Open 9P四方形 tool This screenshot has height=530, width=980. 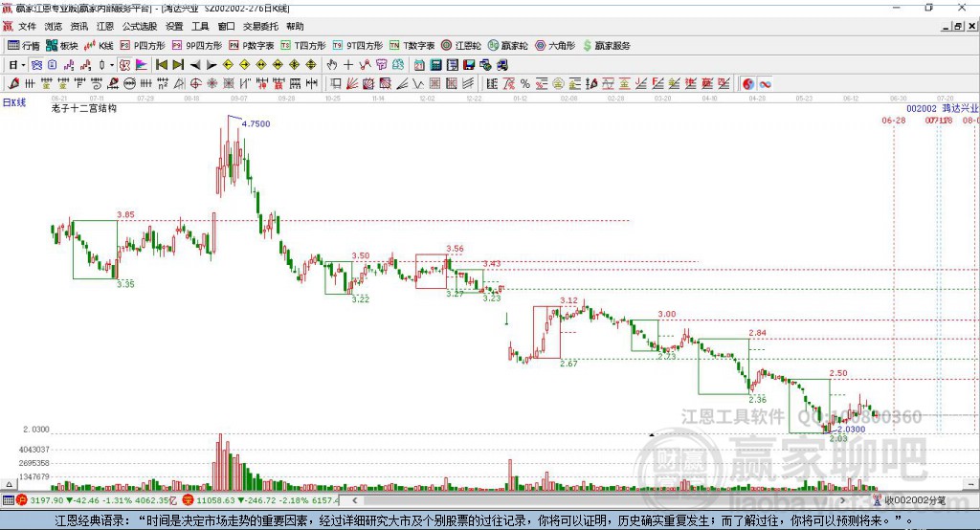197,46
